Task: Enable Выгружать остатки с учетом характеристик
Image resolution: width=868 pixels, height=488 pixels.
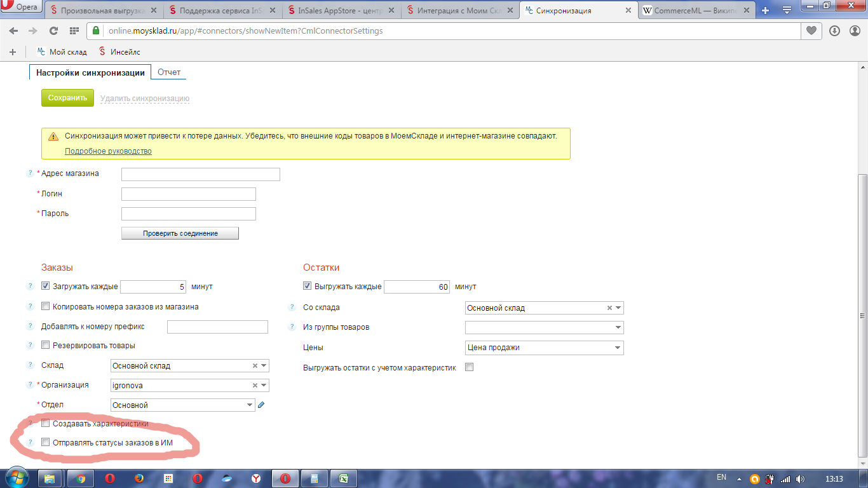Action: (470, 367)
